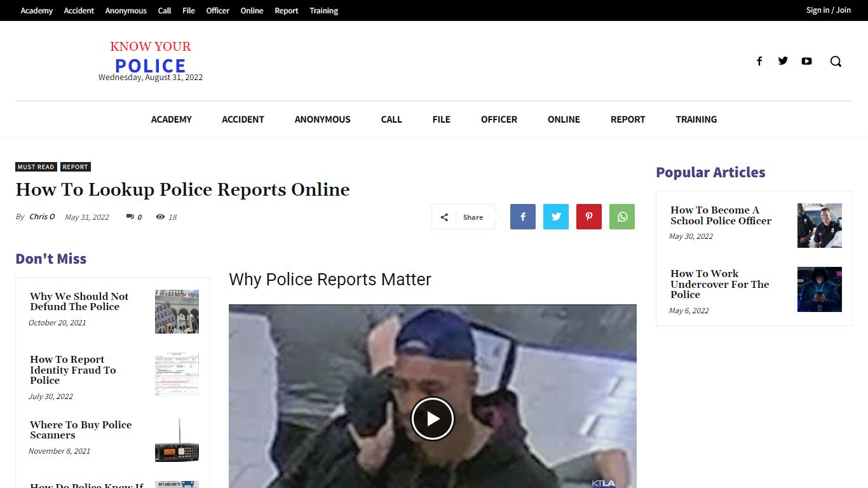Select TRAINING in main navigation
The image size is (868, 488).
tap(696, 119)
